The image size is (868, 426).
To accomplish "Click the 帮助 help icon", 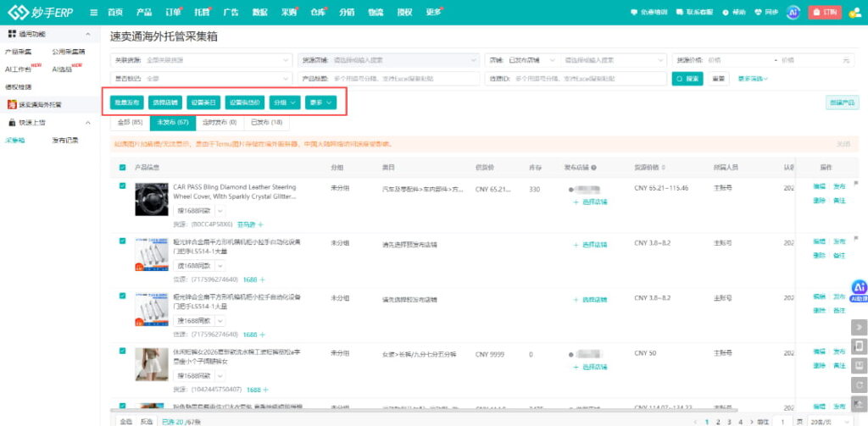I will tap(726, 12).
